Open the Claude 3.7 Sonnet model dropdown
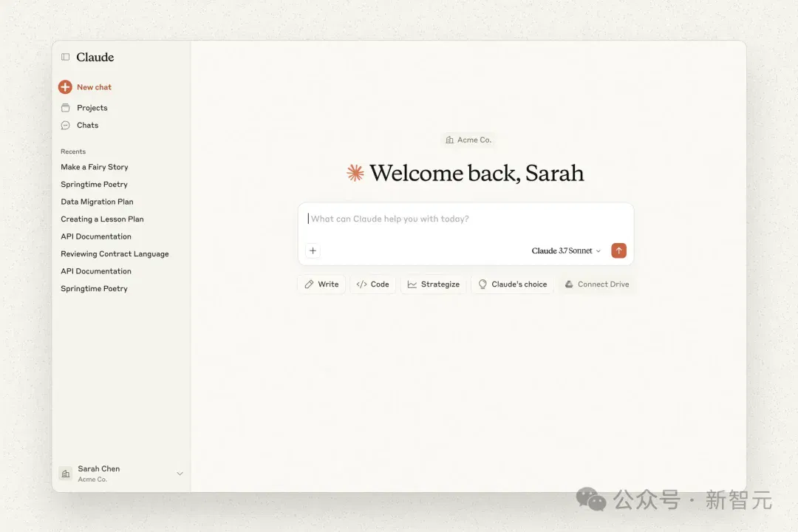The height and width of the screenshot is (532, 798). (x=566, y=250)
